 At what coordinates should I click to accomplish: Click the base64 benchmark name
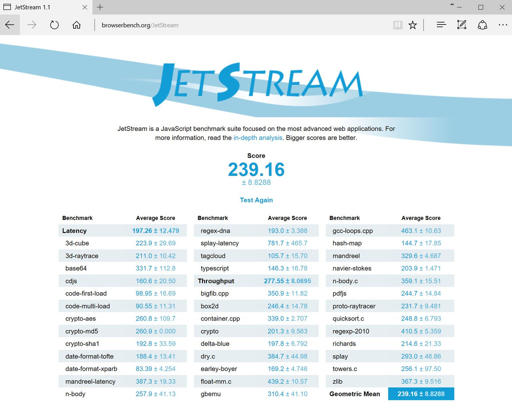[76, 268]
